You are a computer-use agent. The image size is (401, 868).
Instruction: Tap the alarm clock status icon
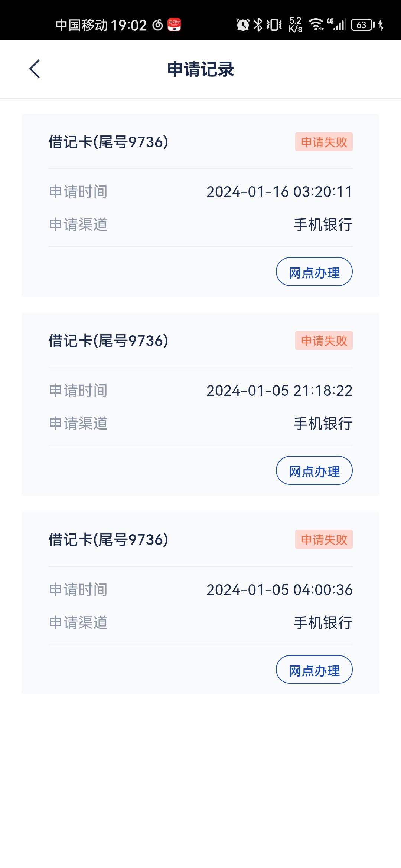[243, 25]
